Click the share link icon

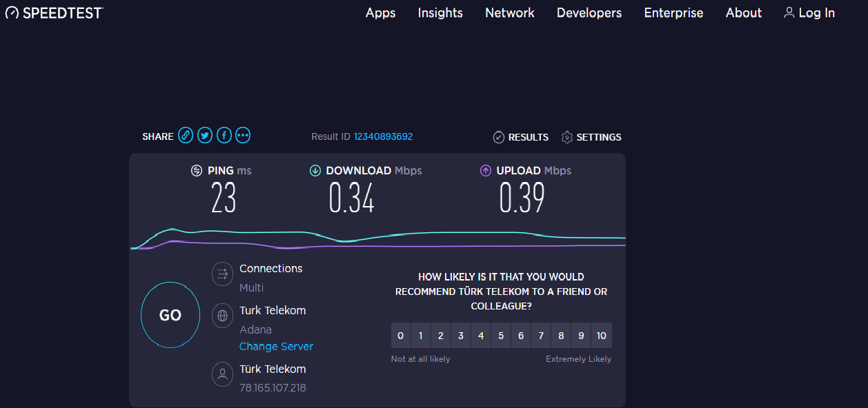[186, 136]
